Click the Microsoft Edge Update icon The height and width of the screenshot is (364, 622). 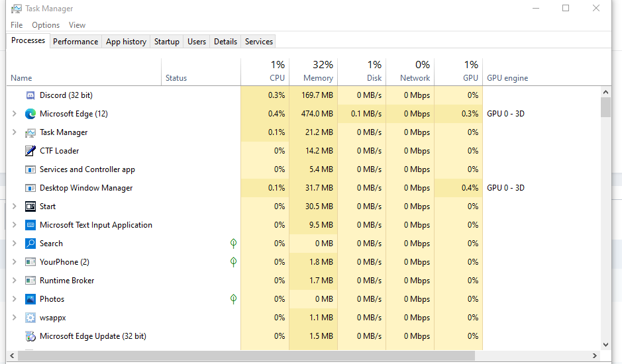point(30,336)
